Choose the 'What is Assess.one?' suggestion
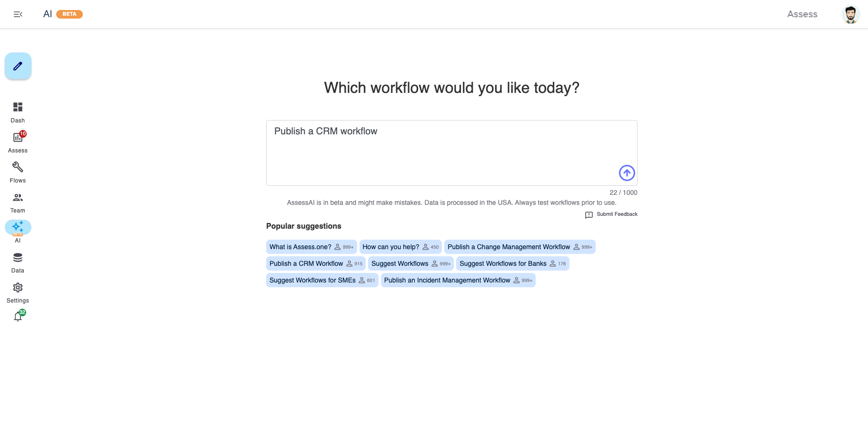 point(311,247)
